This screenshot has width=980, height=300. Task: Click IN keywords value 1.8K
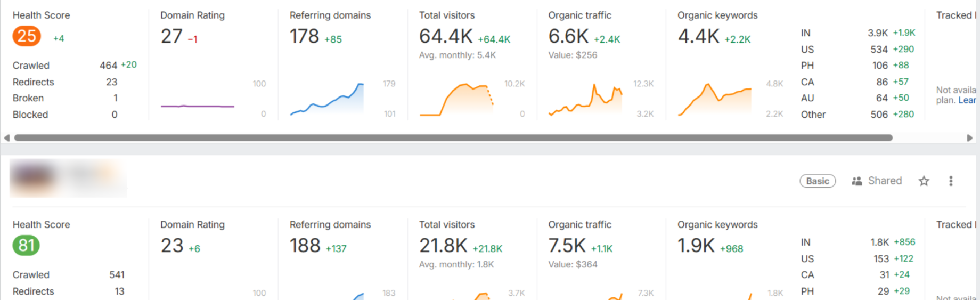879,242
